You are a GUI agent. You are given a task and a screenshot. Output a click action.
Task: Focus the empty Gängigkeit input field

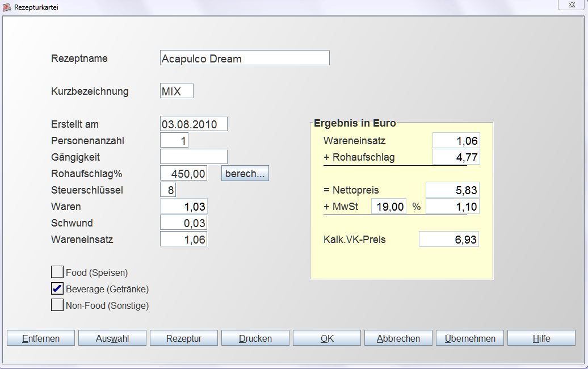(194, 157)
